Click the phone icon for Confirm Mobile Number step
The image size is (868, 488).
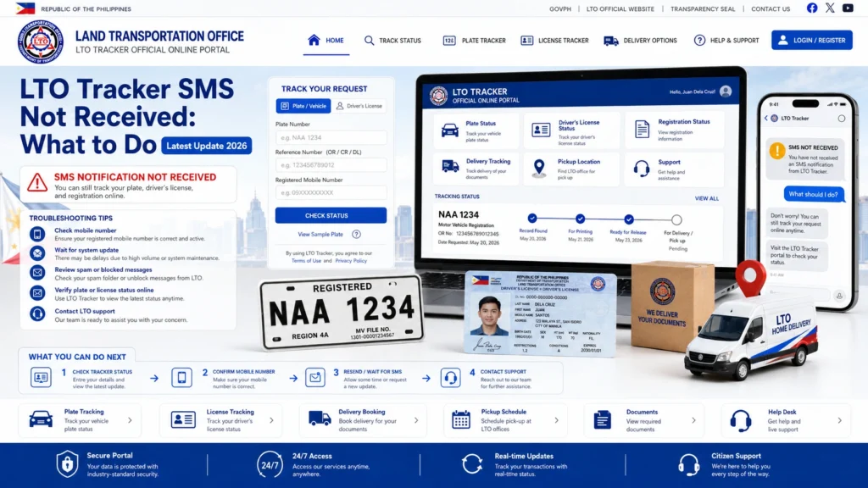(181, 377)
